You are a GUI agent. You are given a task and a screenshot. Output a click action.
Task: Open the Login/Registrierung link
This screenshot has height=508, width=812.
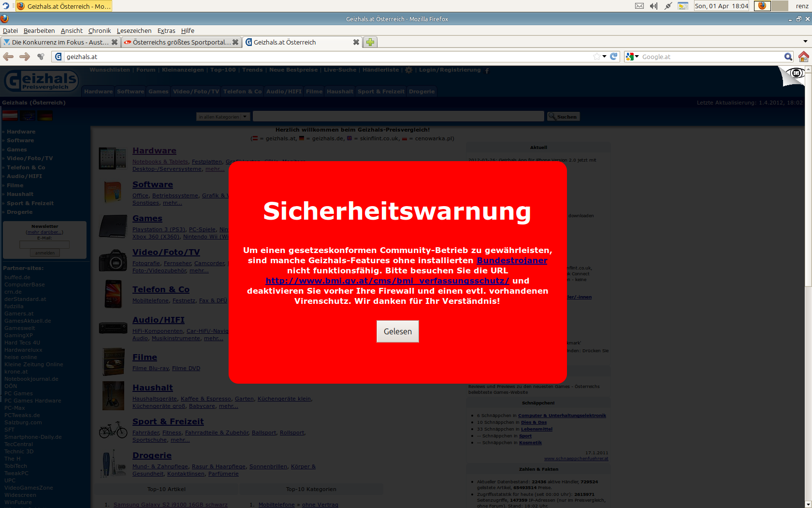click(449, 70)
